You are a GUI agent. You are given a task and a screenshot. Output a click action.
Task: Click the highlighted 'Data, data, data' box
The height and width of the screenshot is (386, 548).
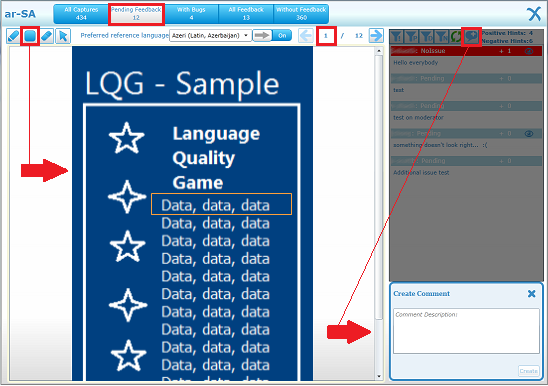[221, 204]
